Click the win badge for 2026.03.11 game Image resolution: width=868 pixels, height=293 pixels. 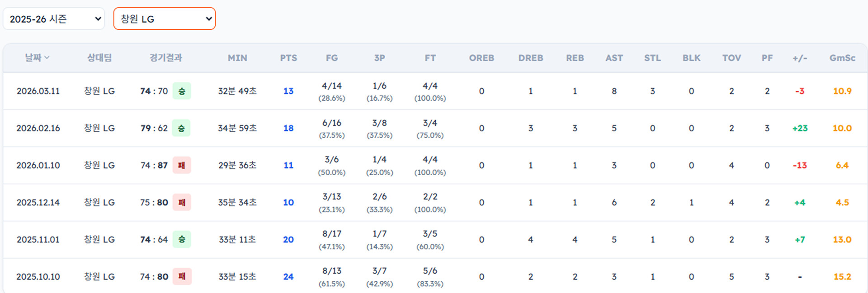[182, 91]
